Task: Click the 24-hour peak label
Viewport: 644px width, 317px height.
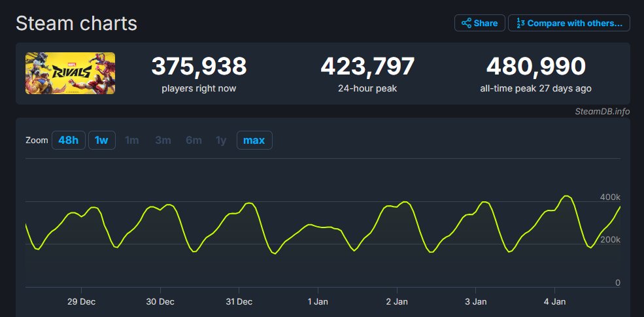Action: [x=367, y=88]
